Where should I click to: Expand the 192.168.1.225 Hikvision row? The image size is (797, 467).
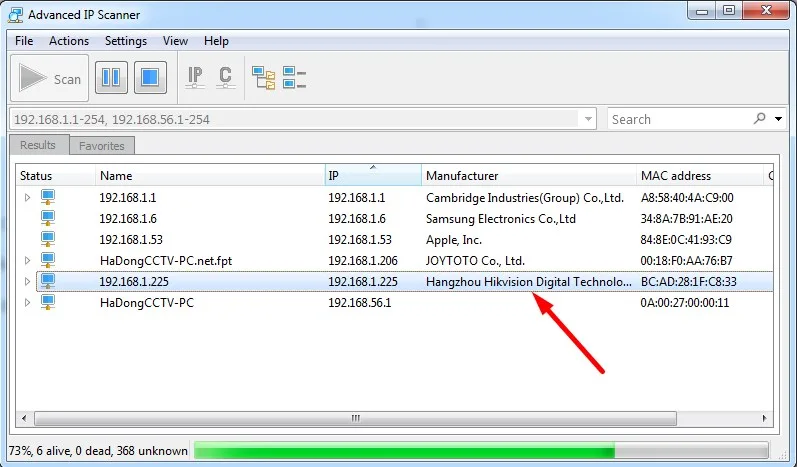click(x=27, y=281)
